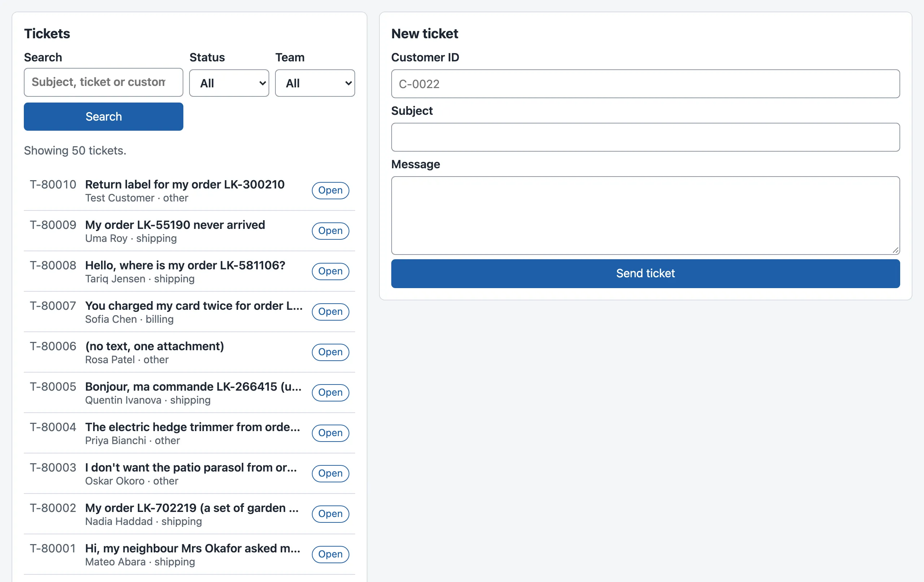924x582 pixels.
Task: Click into the Message textarea
Action: (x=645, y=216)
